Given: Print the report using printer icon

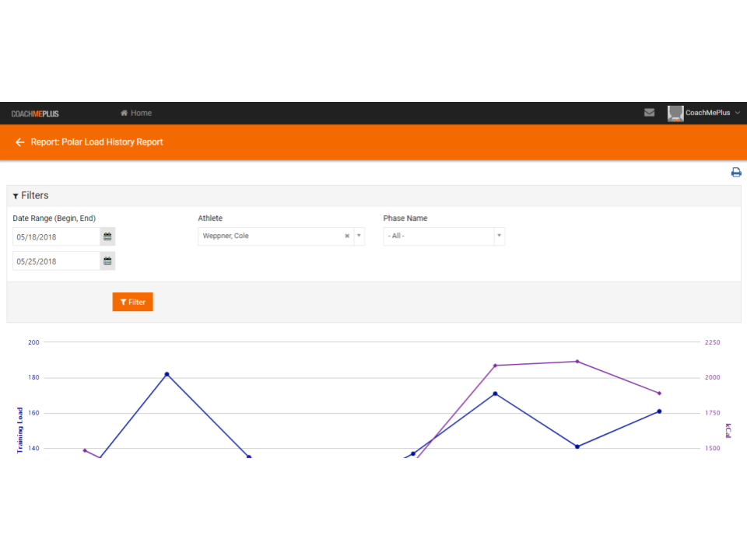Looking at the screenshot, I should [x=735, y=173].
